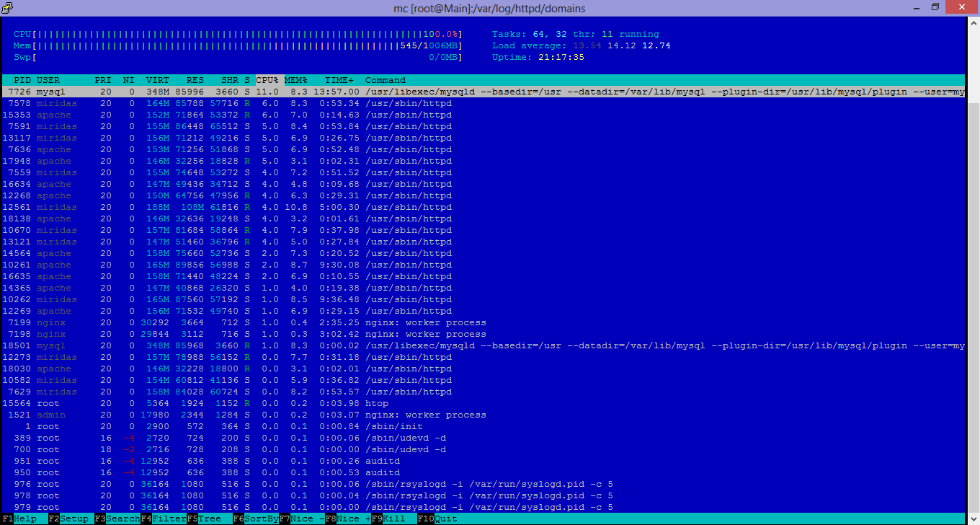
Task: Select process row with PID 7559
Action: [483, 172]
